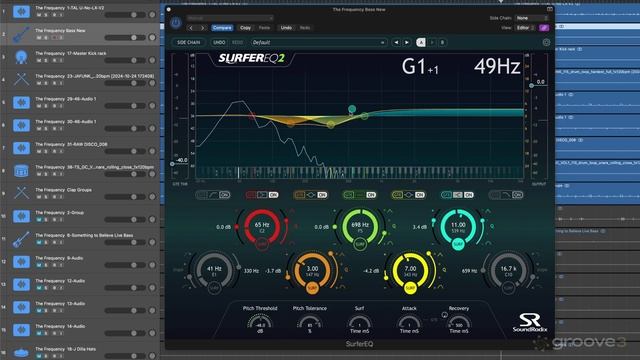This screenshot has width=640, height=360.
Task: Click the 38-TS_DC snare drum track icon
Action: pos(21,171)
